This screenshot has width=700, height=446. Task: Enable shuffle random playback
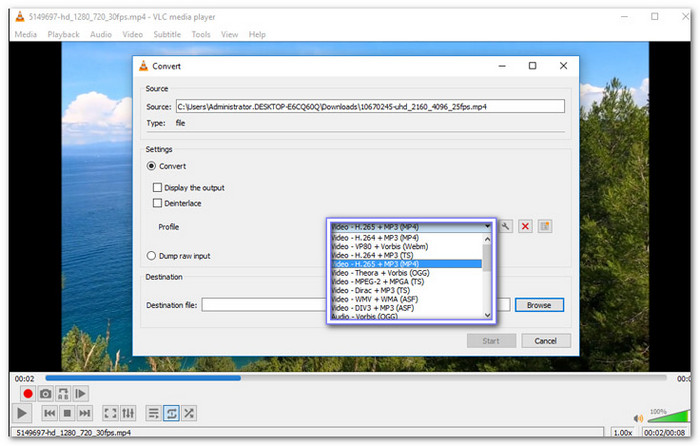[x=190, y=413]
